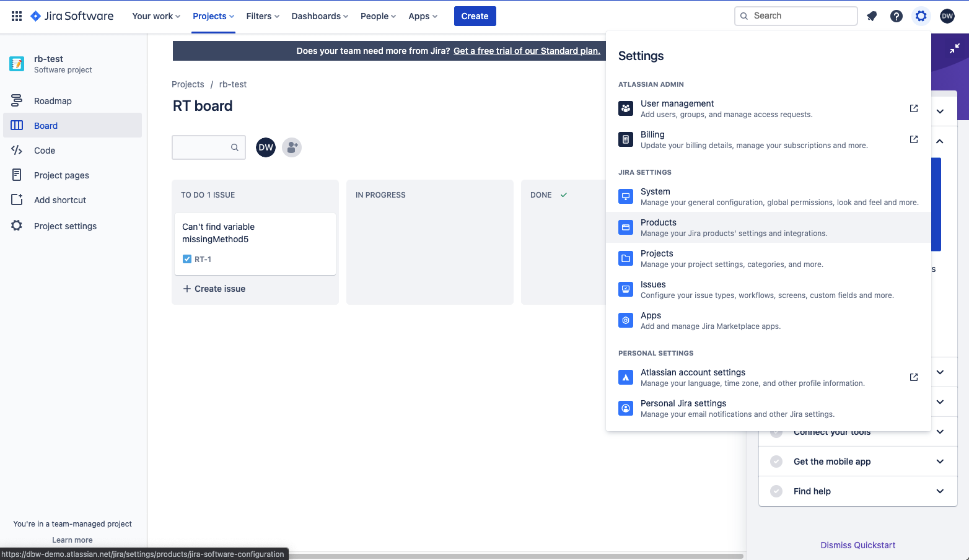Image resolution: width=969 pixels, height=560 pixels.
Task: Open the missingMethod5 issue card
Action: tap(255, 244)
